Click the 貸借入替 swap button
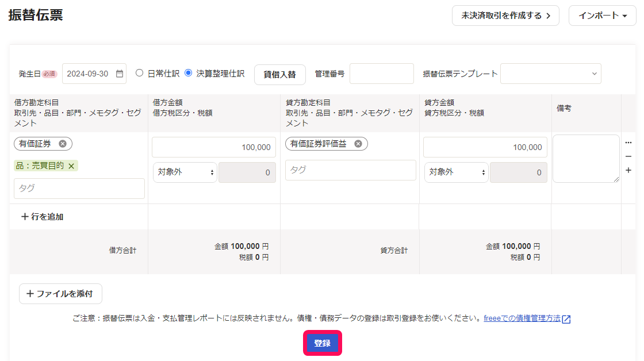 pyautogui.click(x=279, y=74)
